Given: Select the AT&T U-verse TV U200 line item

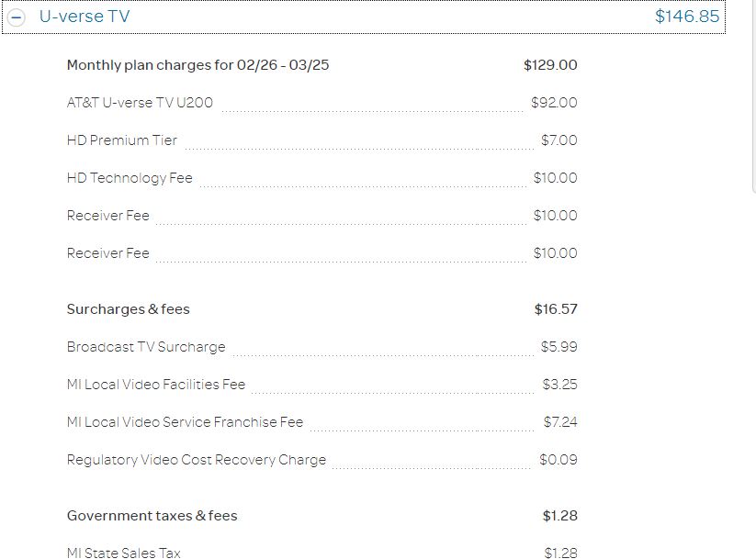Looking at the screenshot, I should coord(139,103).
